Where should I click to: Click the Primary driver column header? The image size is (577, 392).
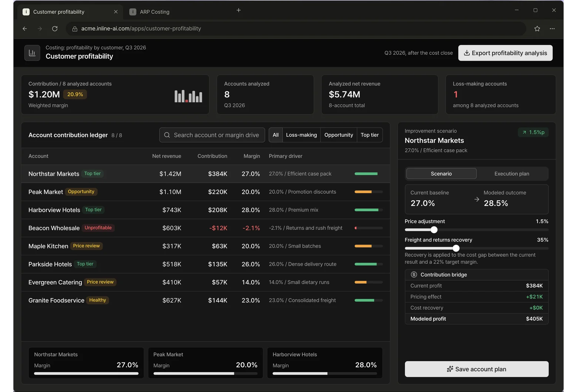(286, 156)
